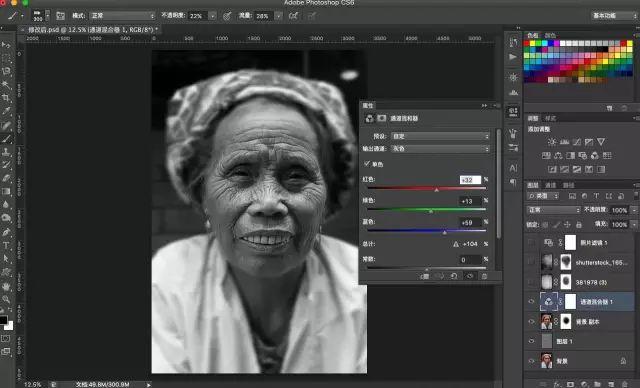The image size is (640, 388).
Task: Click the red channel value field +32
Action: click(x=471, y=180)
